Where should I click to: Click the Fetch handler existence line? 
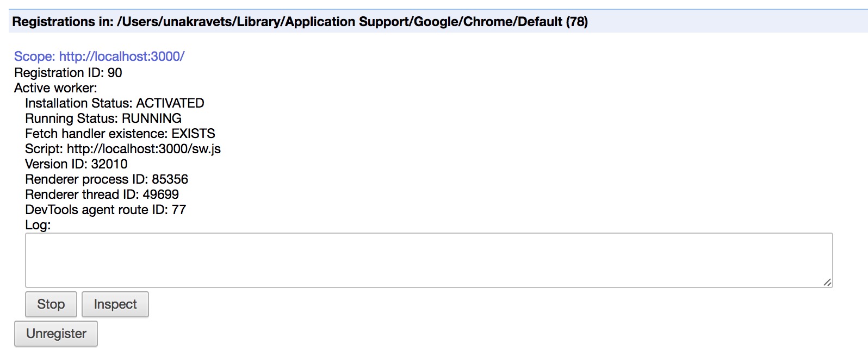click(x=120, y=134)
